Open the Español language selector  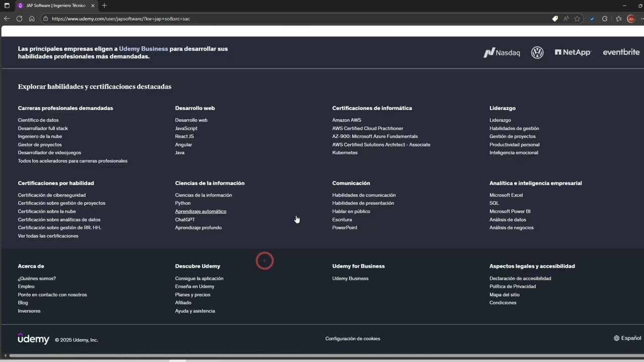(x=627, y=338)
